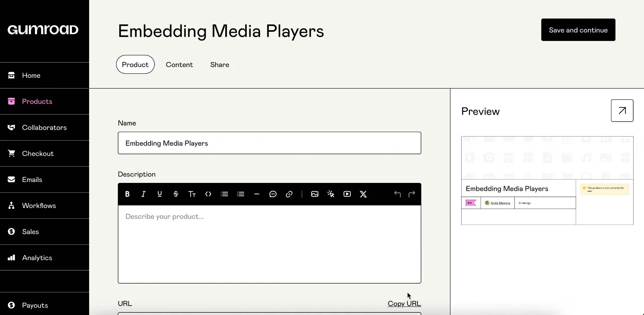Go to Payouts in sidebar
644x315 pixels.
[35, 305]
